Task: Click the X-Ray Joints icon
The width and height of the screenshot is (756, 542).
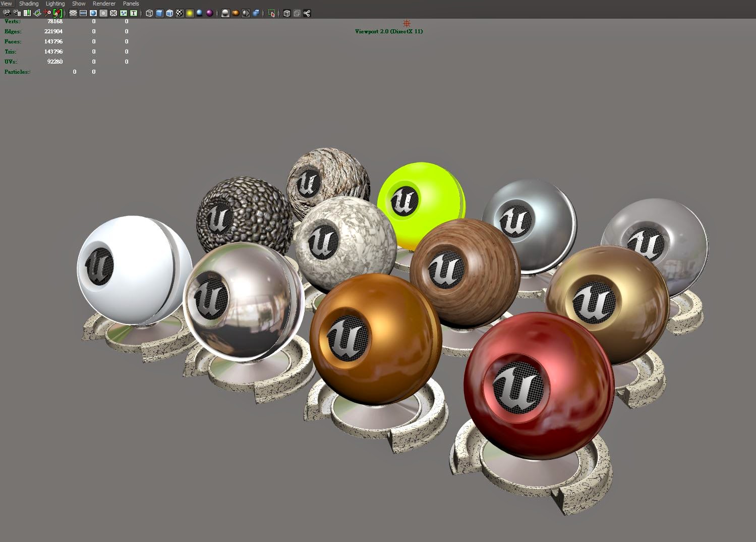Action: [307, 13]
